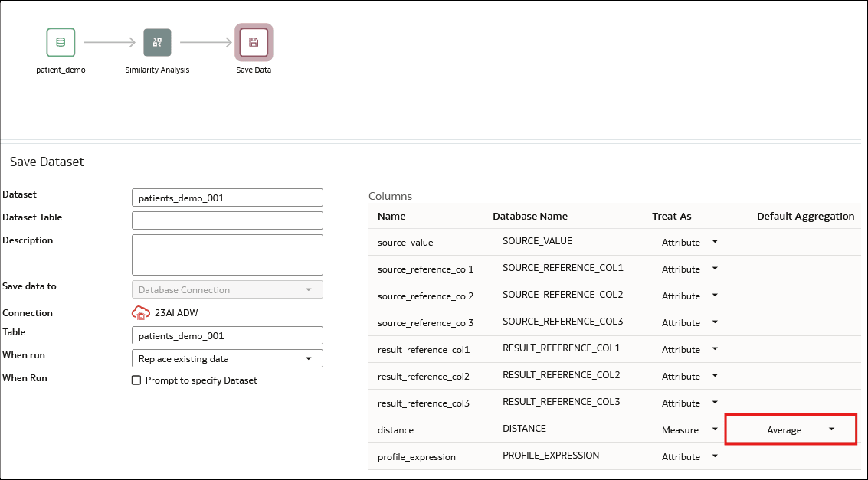868x480 pixels.
Task: Click the Table name input field
Action: click(228, 335)
